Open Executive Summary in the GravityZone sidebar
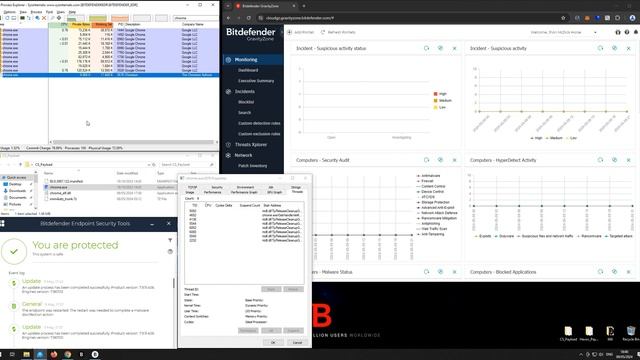Screen dimensions: 640x360 (x=256, y=81)
